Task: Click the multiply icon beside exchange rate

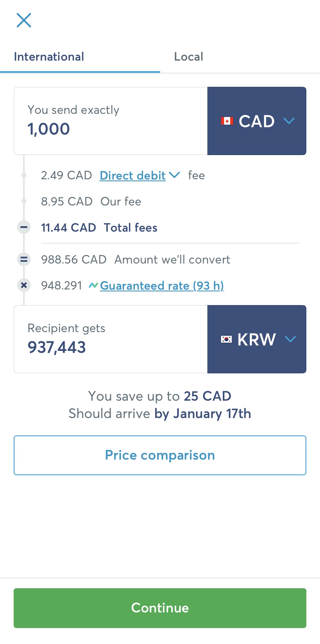Action: click(x=24, y=285)
